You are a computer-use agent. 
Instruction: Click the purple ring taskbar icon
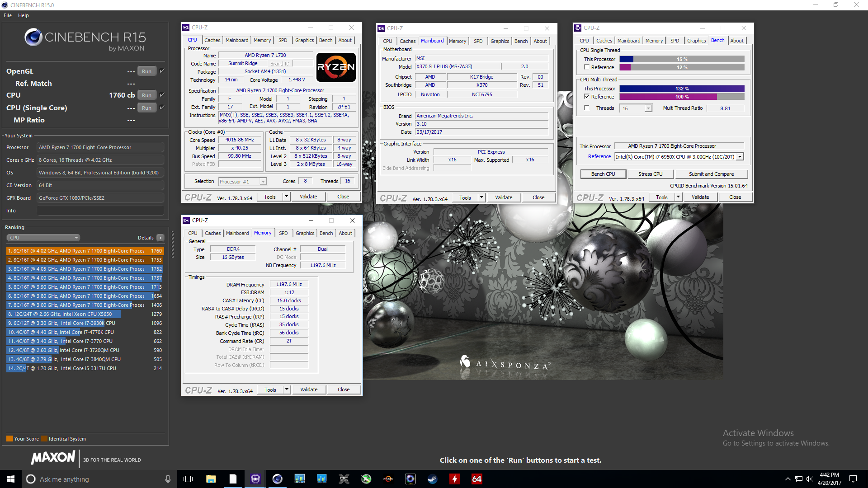point(410,479)
